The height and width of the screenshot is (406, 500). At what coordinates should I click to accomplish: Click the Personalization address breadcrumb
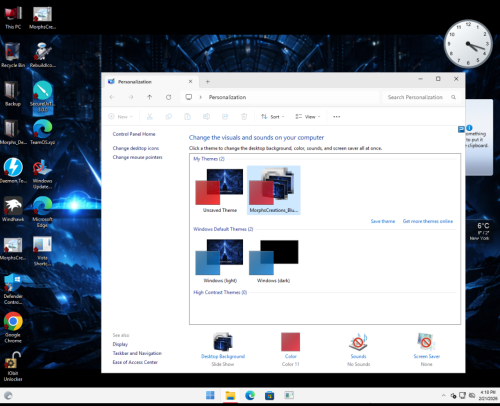pyautogui.click(x=227, y=97)
